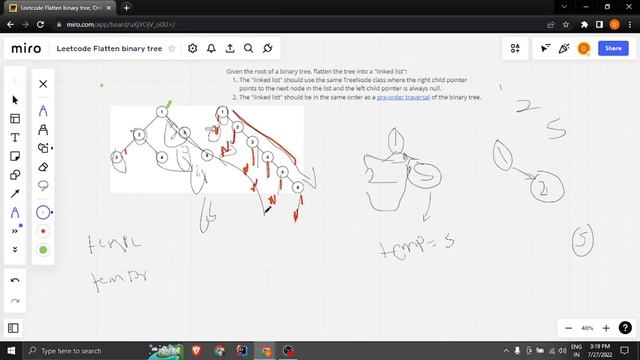
Task: Choose the red pen color
Action: click(x=43, y=231)
